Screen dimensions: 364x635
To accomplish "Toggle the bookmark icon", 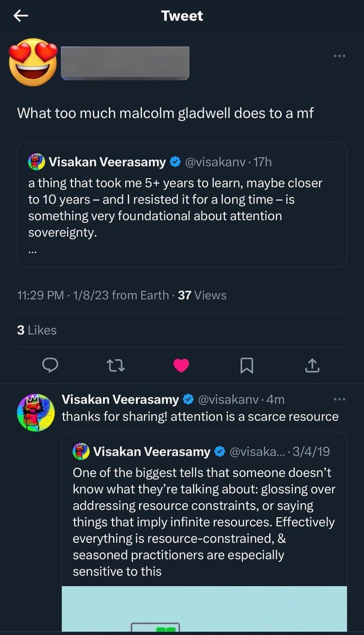I will [247, 365].
